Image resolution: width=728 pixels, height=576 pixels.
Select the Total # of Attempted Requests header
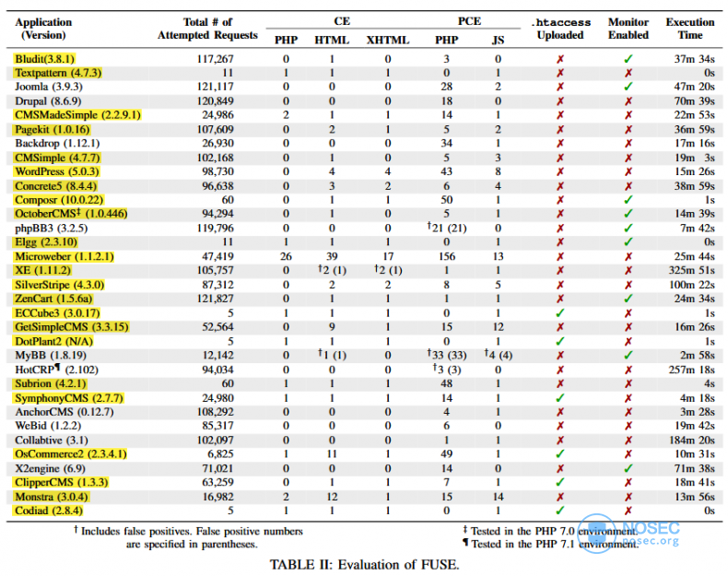click(207, 29)
